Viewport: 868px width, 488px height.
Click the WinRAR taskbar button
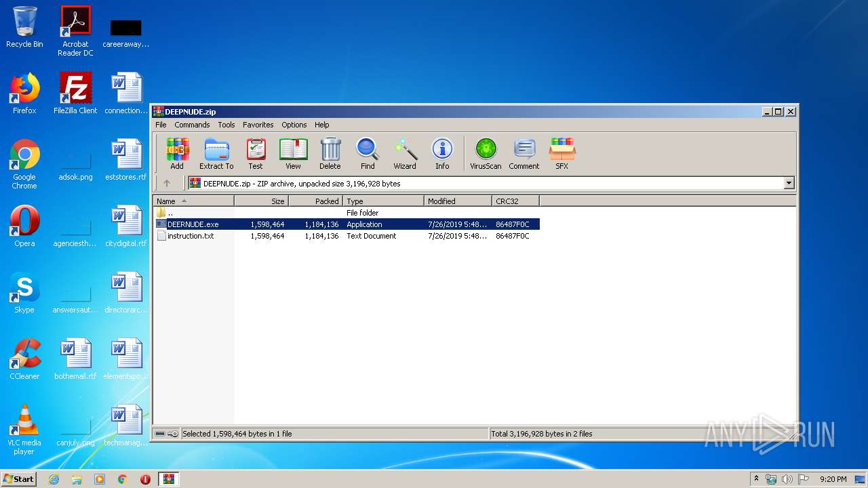point(169,479)
